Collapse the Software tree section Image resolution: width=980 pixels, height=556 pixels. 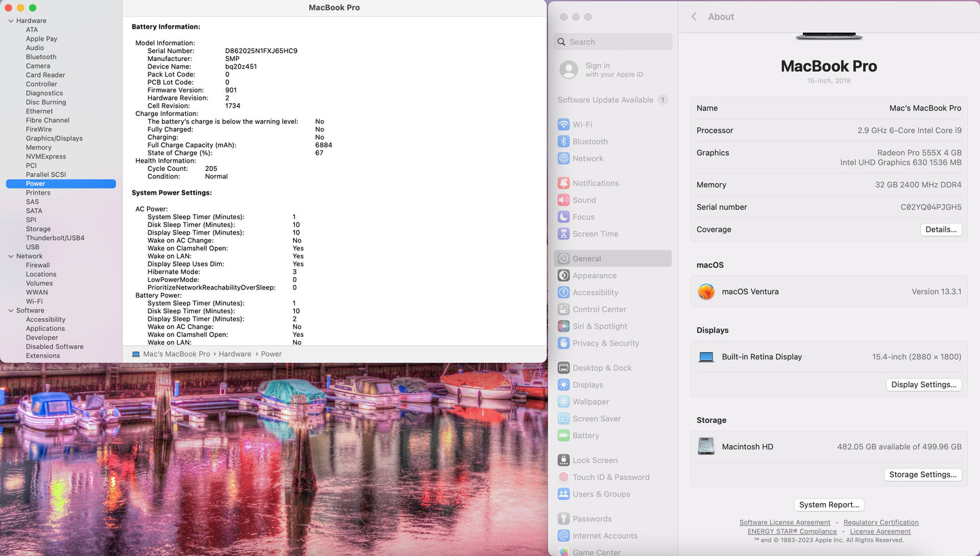(11, 311)
